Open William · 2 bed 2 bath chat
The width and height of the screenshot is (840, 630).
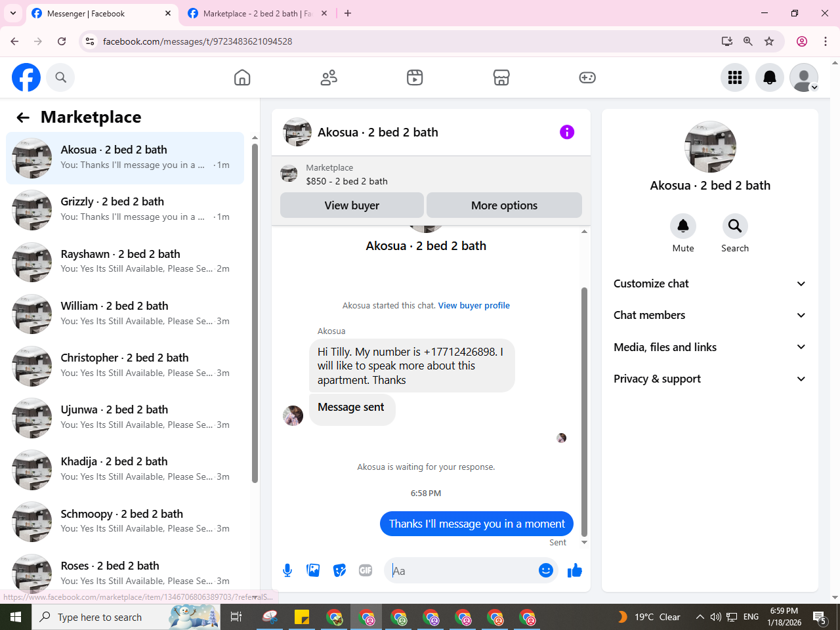point(125,314)
